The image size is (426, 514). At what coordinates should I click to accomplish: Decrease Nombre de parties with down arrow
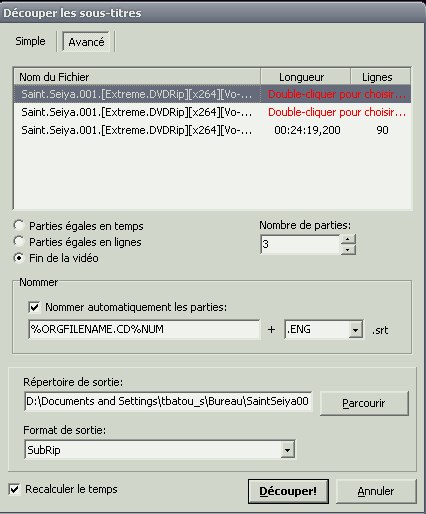click(x=348, y=250)
